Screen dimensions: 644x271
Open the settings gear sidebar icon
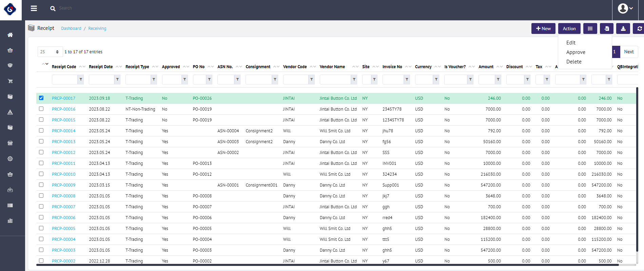(10, 159)
